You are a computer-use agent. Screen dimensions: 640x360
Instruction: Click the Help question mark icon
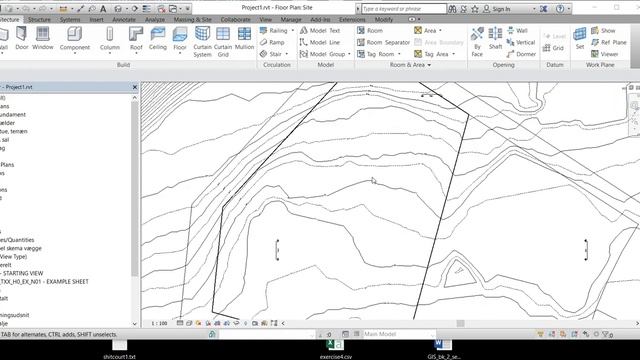coord(560,9)
